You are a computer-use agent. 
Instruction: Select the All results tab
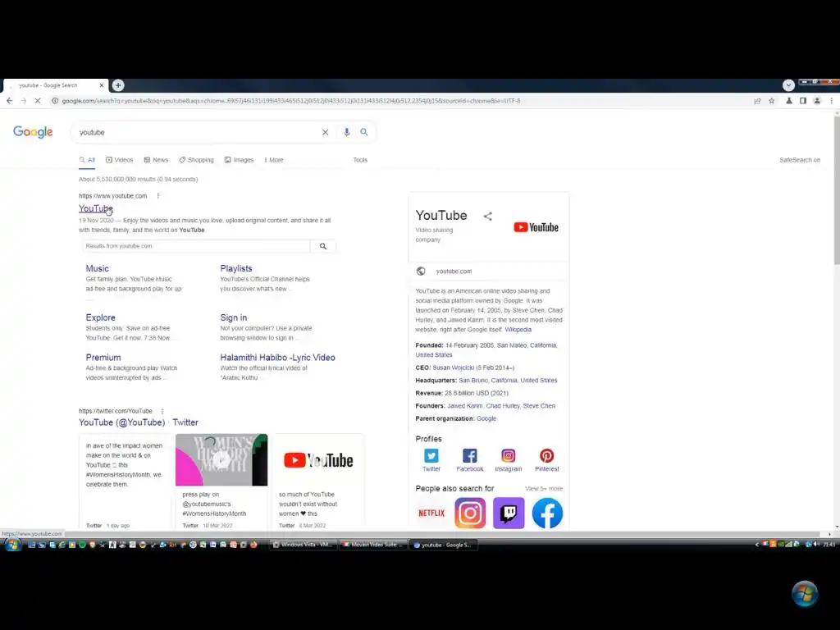click(87, 160)
